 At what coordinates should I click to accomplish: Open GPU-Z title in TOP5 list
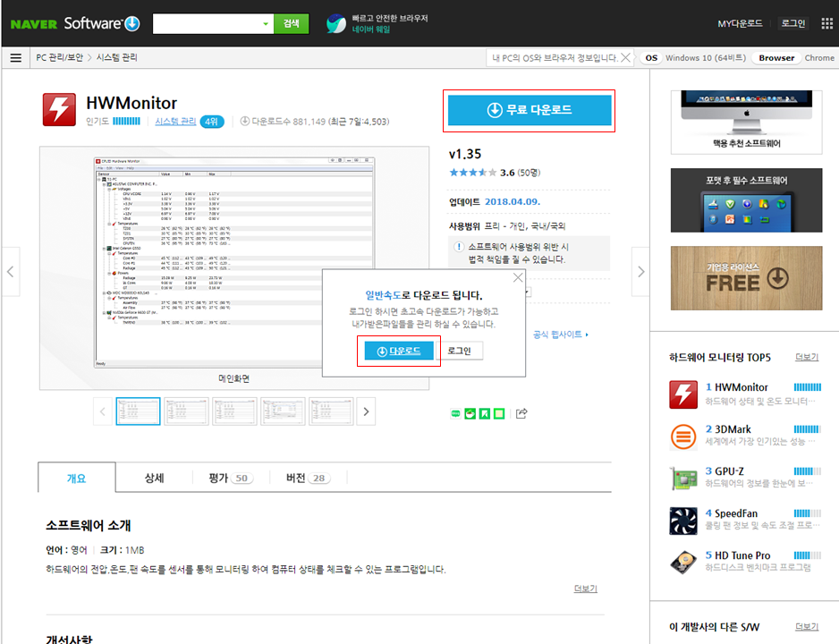tap(729, 471)
